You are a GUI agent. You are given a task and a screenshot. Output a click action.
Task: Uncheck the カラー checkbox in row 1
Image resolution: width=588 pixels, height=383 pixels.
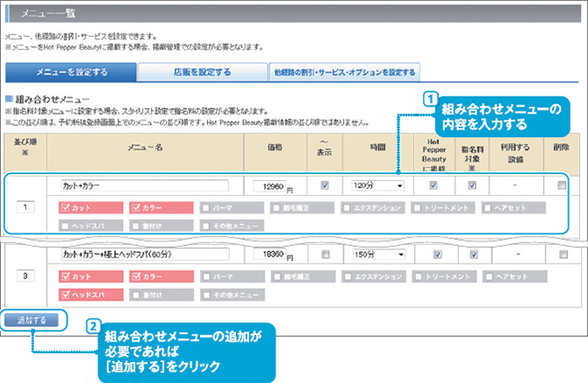click(137, 208)
